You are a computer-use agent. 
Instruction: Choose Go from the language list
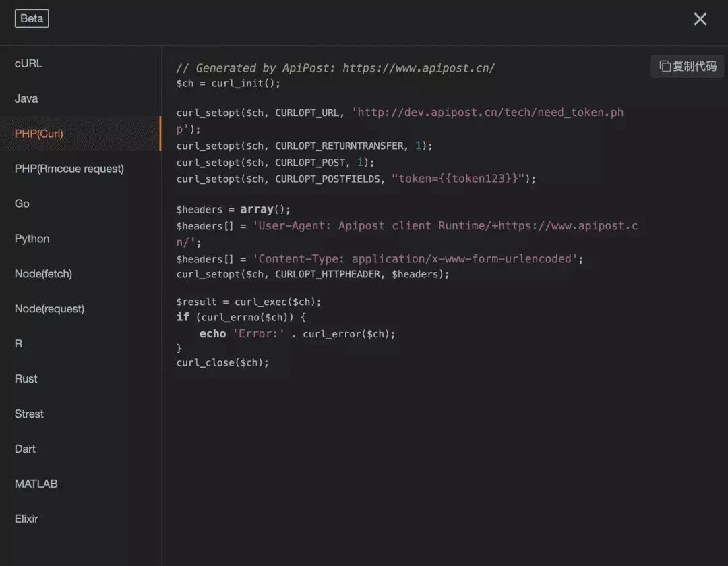pos(80,204)
